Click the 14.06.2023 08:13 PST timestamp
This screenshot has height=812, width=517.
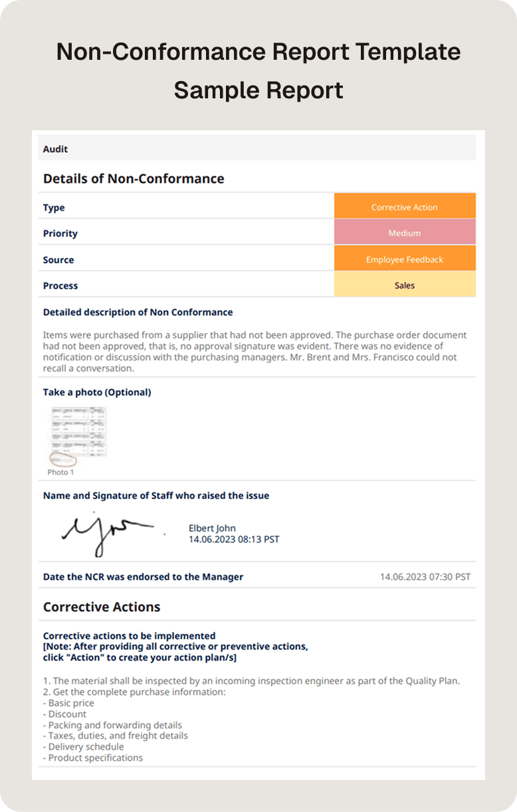(x=234, y=539)
